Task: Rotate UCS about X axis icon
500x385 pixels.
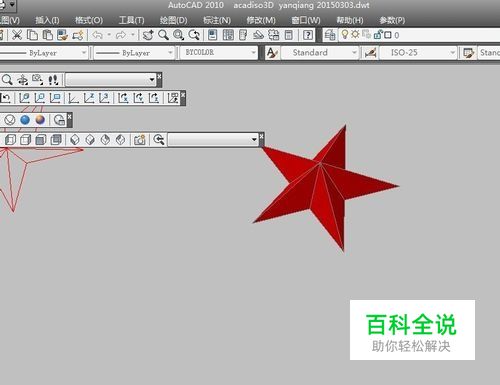Action: [x=123, y=98]
